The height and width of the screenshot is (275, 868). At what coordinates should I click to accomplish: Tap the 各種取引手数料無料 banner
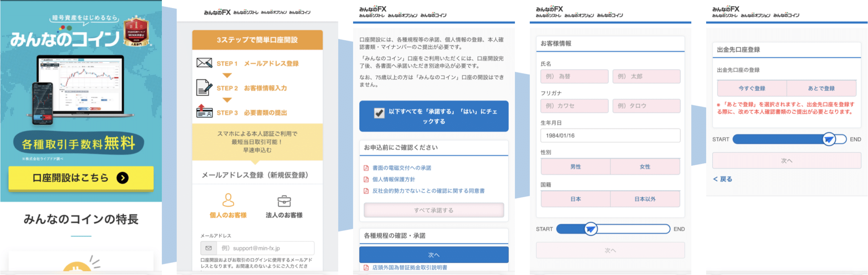coord(79,143)
